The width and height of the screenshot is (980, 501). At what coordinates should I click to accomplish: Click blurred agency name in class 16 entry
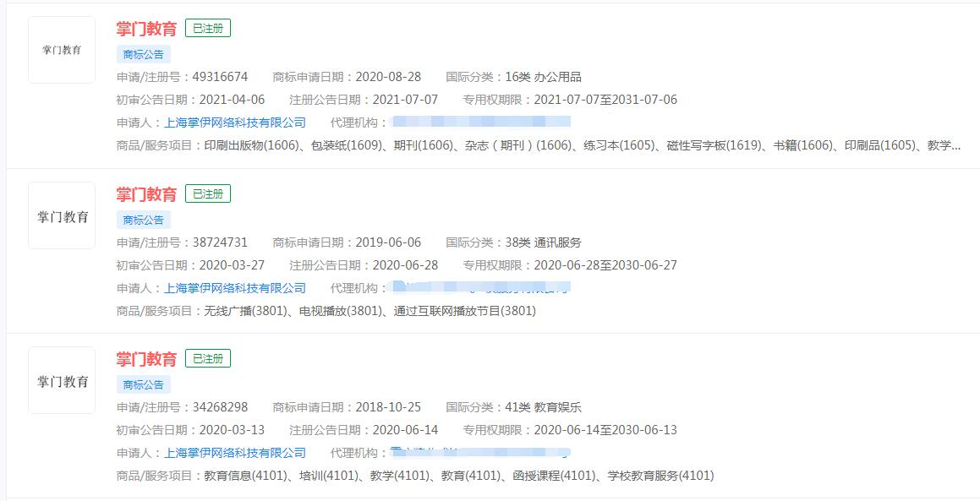[479, 122]
